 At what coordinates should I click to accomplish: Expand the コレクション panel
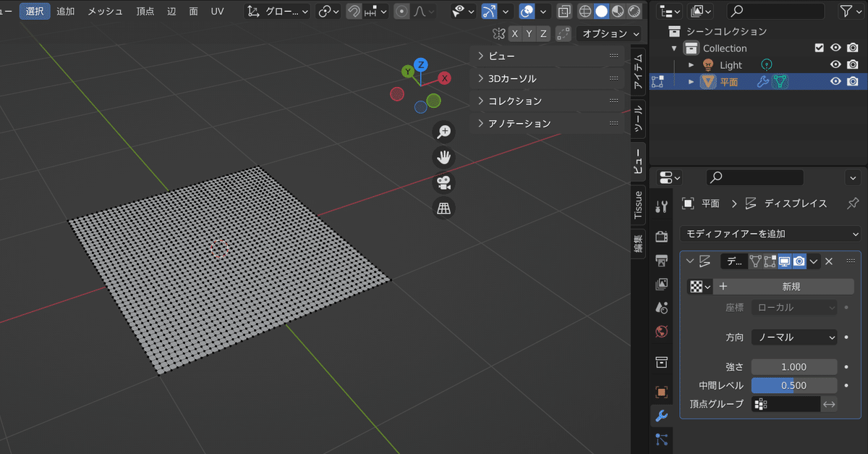pyautogui.click(x=548, y=101)
